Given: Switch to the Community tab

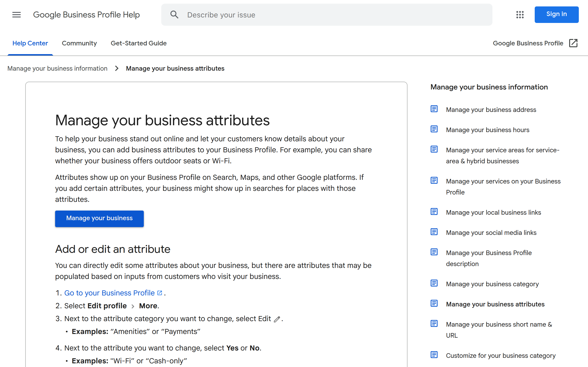Looking at the screenshot, I should tap(79, 43).
